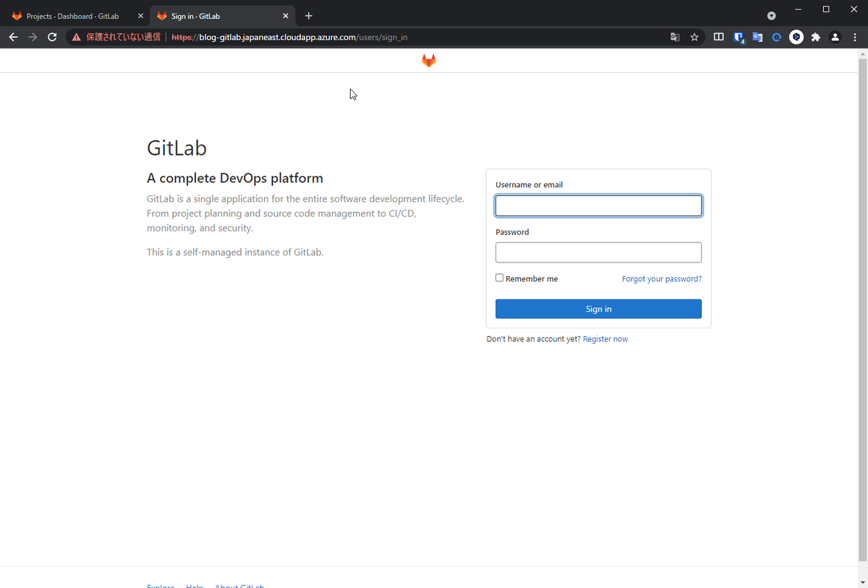Toggle the Remember me checkbox
The image size is (868, 588).
click(499, 278)
